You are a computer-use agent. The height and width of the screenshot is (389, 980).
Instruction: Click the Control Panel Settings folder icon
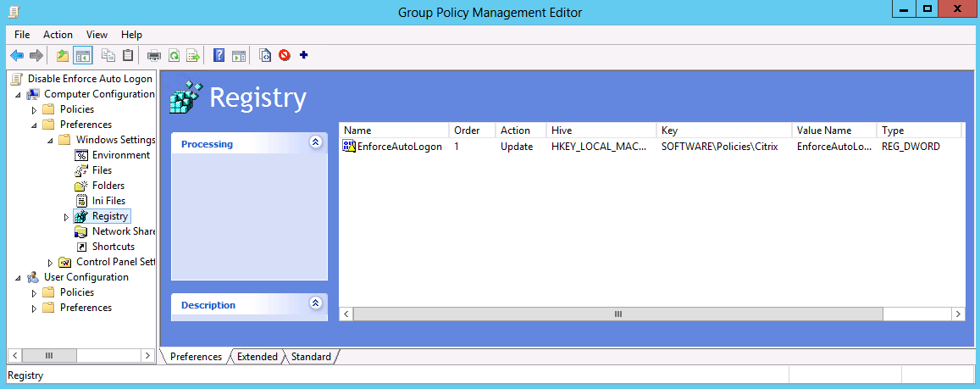point(65,262)
